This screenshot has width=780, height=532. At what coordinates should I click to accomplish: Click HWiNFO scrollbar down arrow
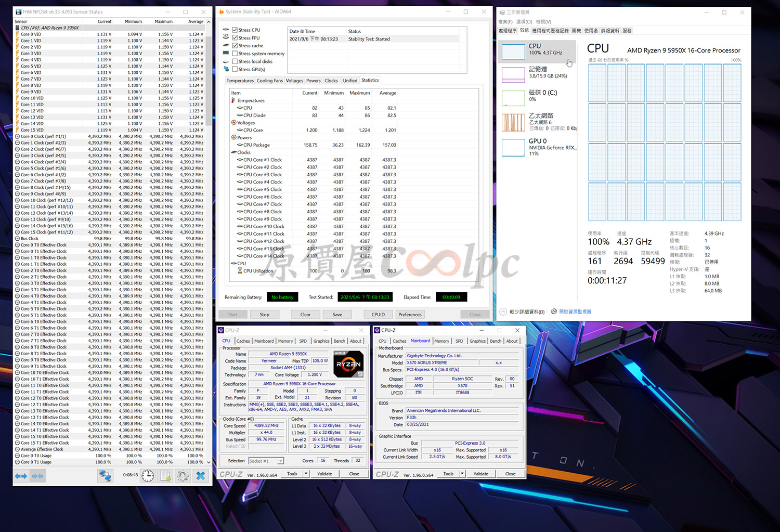209,462
